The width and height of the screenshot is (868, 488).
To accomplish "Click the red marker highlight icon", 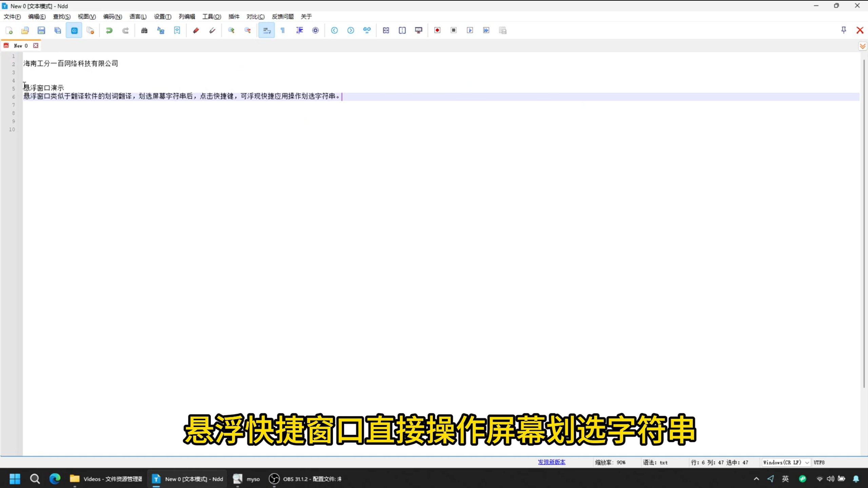I will click(196, 31).
